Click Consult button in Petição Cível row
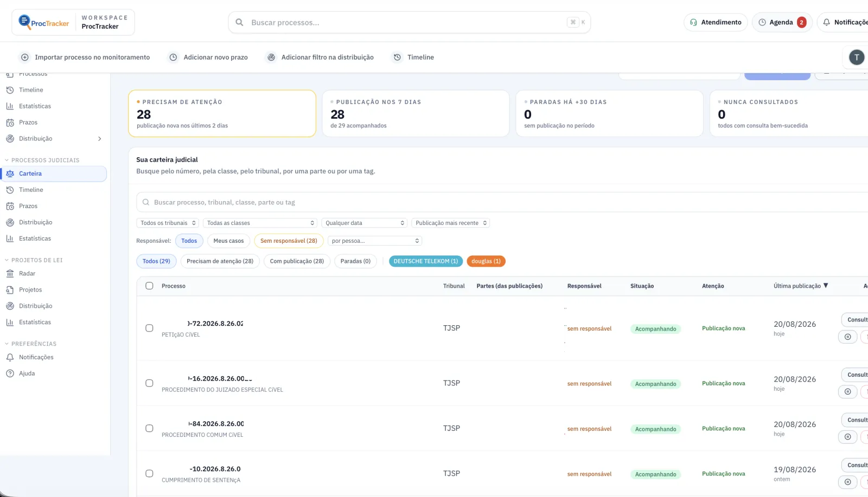 [x=856, y=320]
